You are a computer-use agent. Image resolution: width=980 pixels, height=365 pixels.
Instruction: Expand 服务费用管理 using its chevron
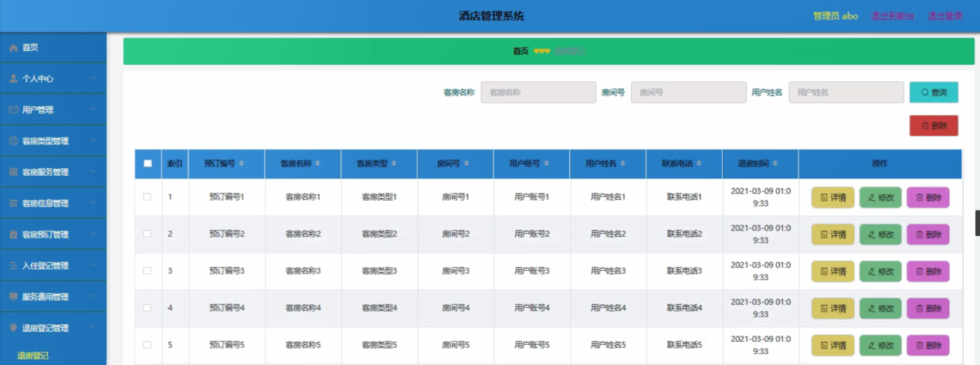93,296
